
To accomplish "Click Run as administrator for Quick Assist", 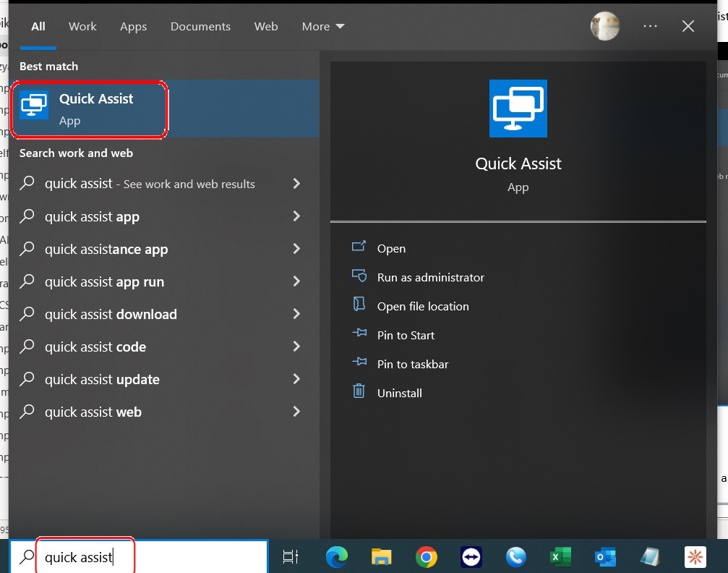I will [x=430, y=277].
